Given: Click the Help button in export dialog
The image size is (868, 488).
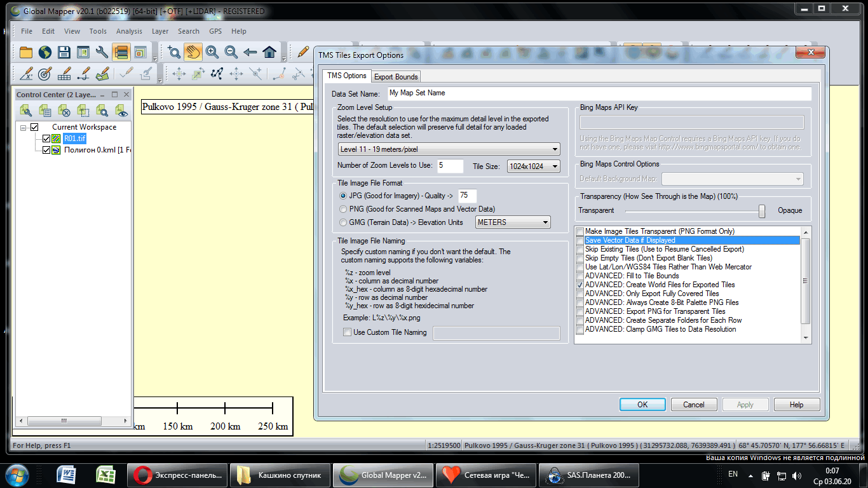Looking at the screenshot, I should click(x=797, y=405).
